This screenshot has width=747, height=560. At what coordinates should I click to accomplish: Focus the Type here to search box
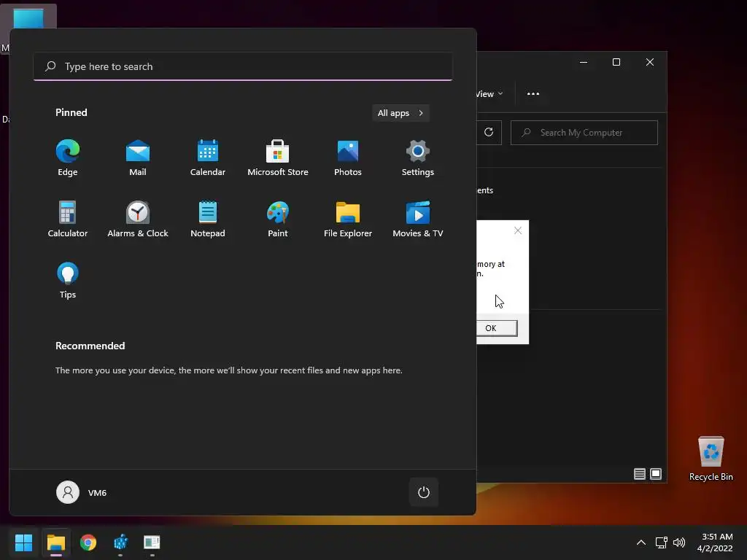pos(243,66)
